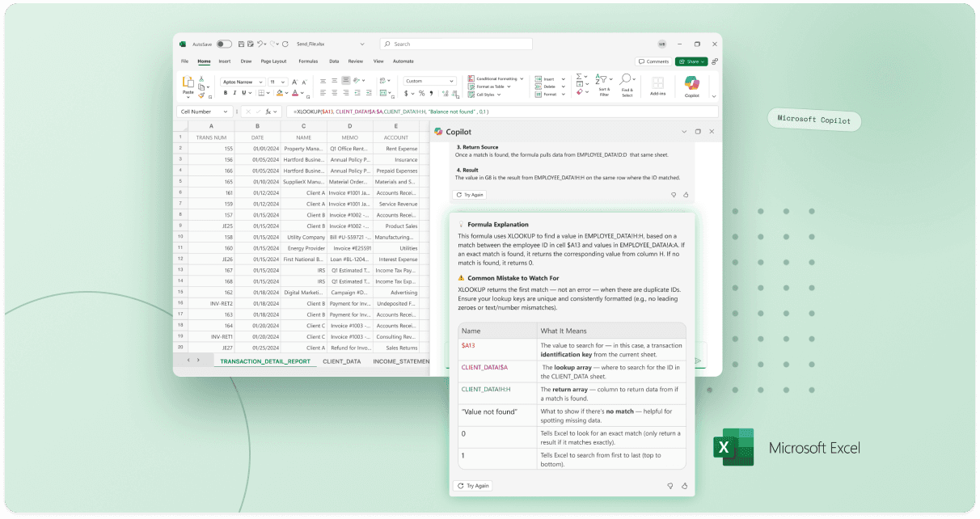Click the Accounting dollar sign icon
980x519 pixels.
click(x=406, y=93)
